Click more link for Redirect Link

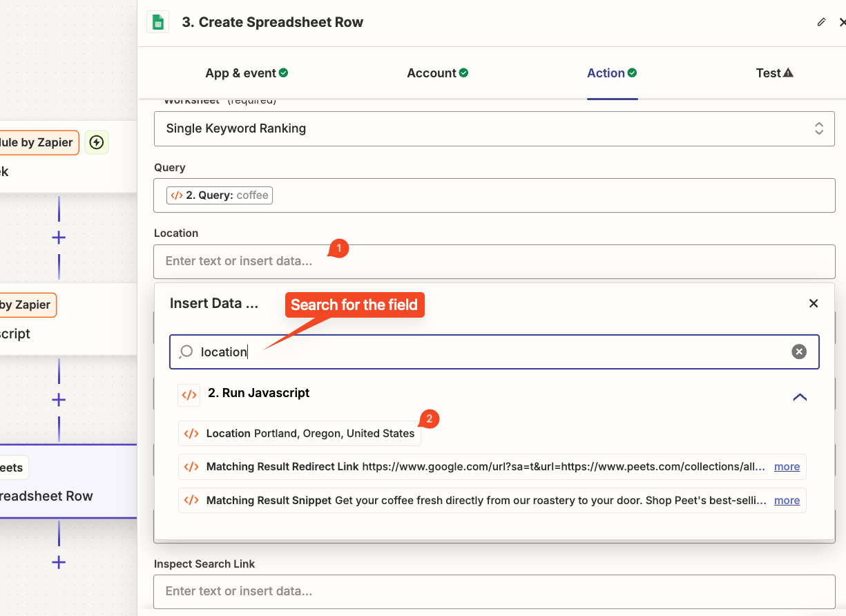click(x=787, y=467)
